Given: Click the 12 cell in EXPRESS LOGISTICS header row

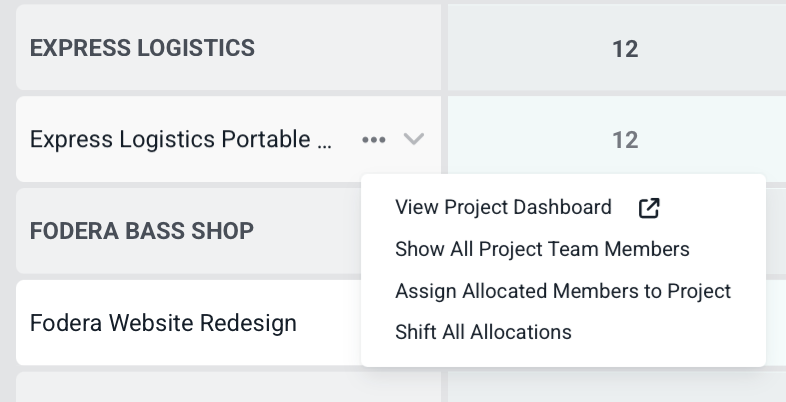Looking at the screenshot, I should click(x=624, y=48).
